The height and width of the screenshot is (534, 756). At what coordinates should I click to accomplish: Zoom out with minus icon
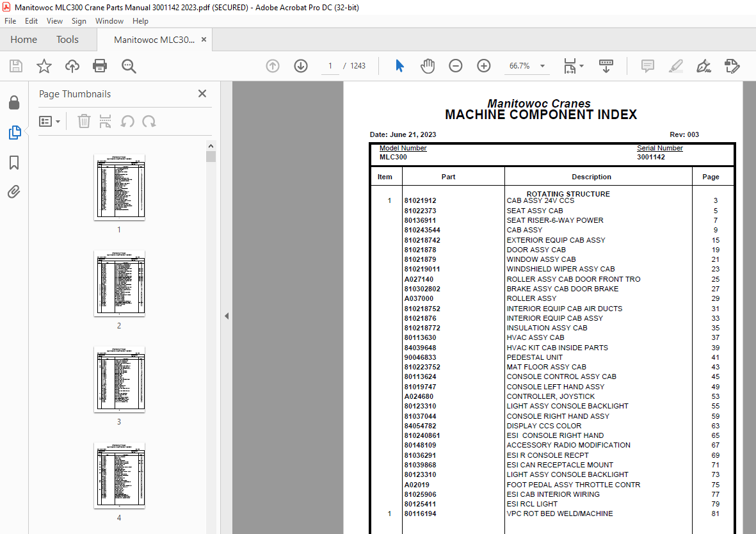tap(455, 65)
